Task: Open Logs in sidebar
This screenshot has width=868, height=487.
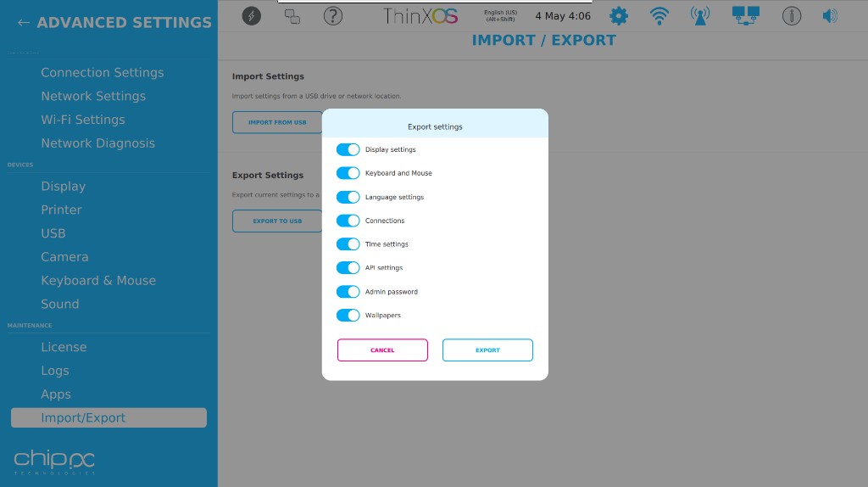Action: [x=55, y=371]
